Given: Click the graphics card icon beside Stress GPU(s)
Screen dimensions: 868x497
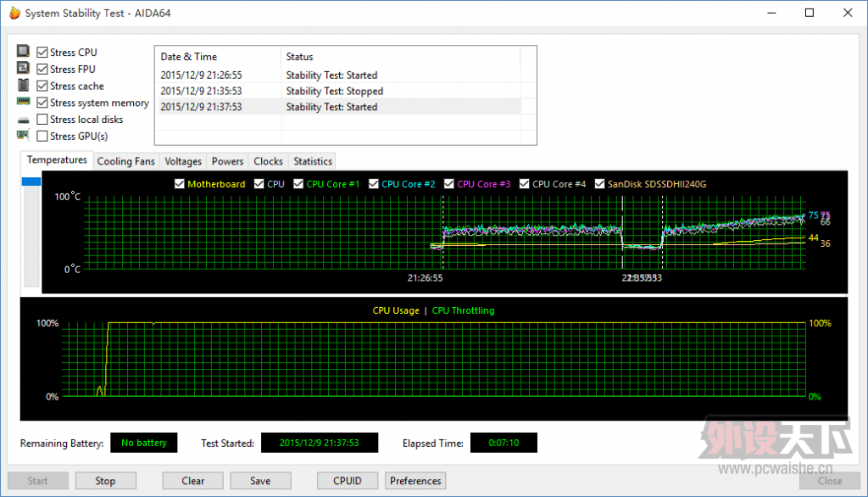Looking at the screenshot, I should pyautogui.click(x=23, y=135).
